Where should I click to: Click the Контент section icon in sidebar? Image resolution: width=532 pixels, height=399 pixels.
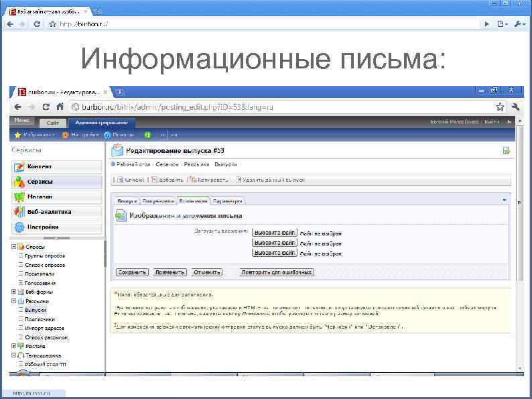[19, 167]
